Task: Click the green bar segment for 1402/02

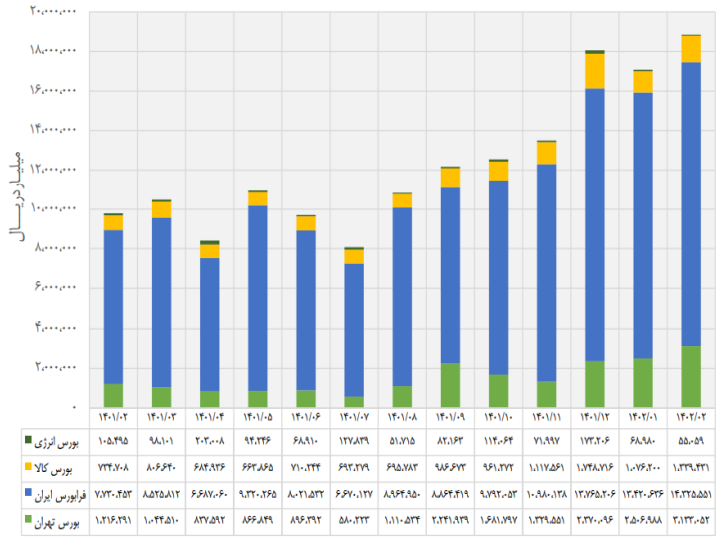Action: tap(691, 377)
